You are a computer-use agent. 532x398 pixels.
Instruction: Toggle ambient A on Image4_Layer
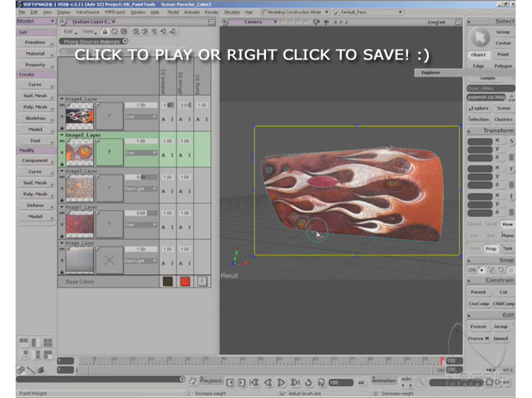[164, 120]
